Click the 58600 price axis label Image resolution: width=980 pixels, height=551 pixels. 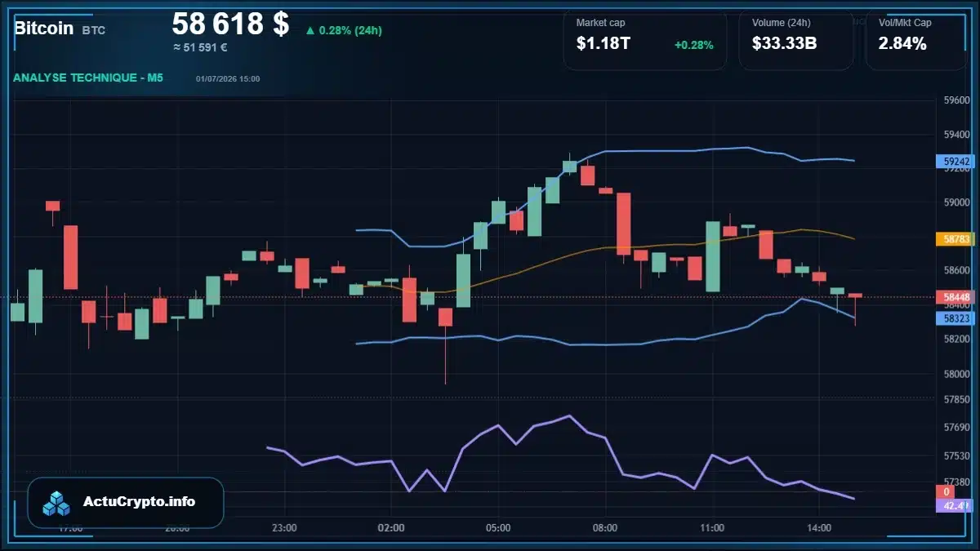point(955,270)
